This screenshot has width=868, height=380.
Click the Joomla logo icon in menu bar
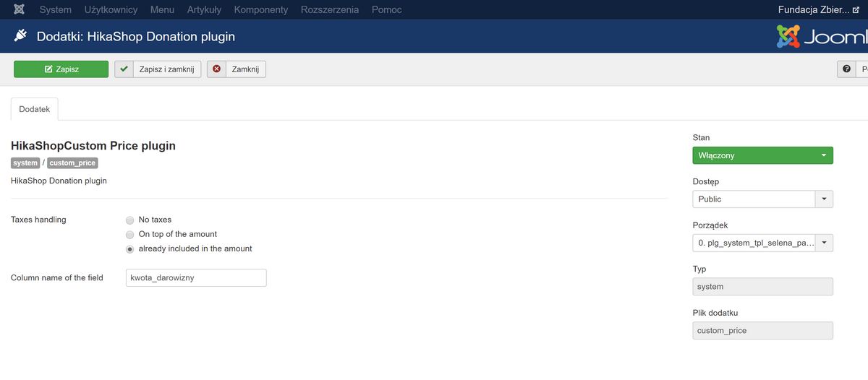coord(19,10)
